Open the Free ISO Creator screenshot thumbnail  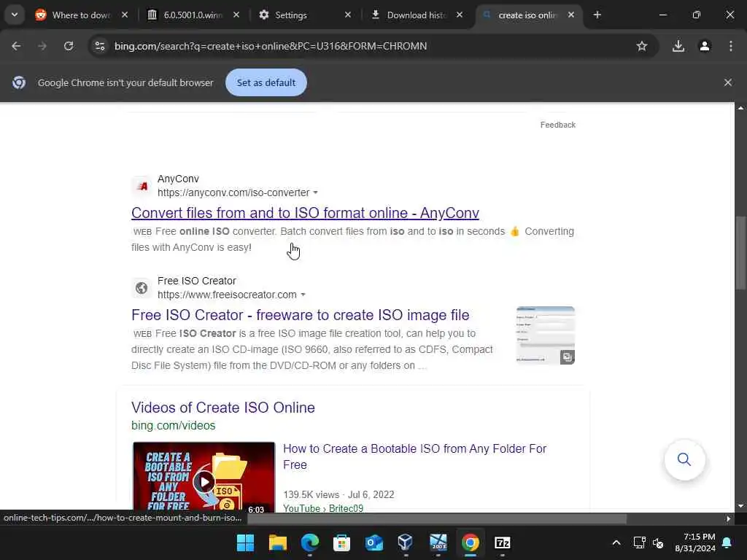click(546, 335)
